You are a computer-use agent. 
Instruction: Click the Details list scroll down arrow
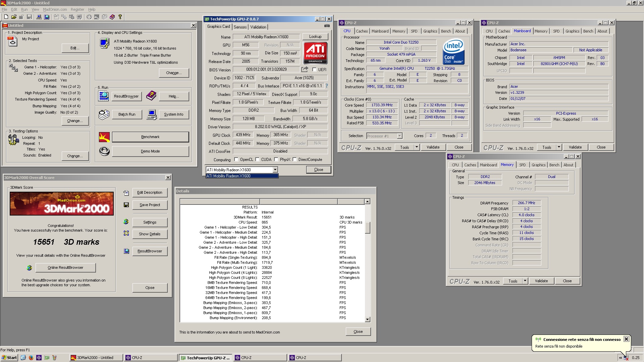coord(367,319)
